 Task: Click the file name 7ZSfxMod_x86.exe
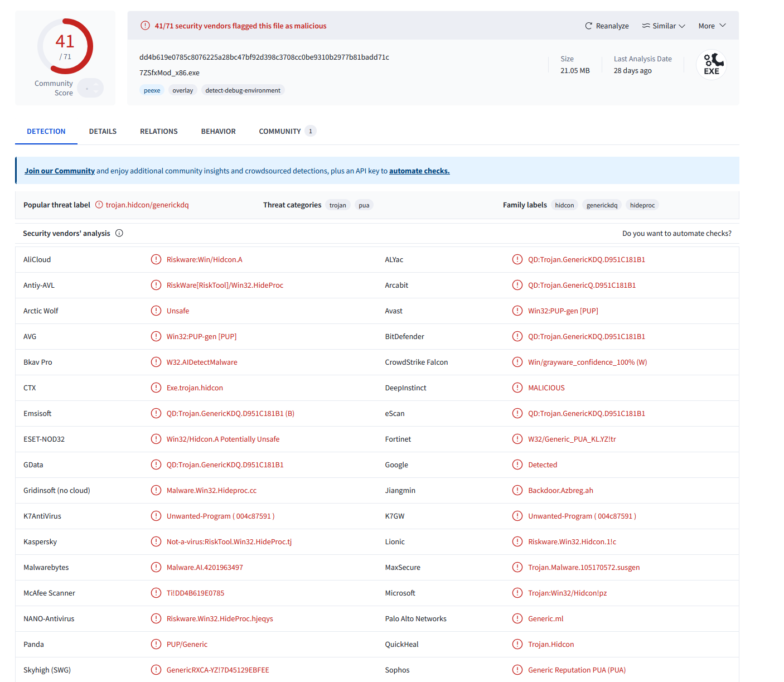coord(170,73)
